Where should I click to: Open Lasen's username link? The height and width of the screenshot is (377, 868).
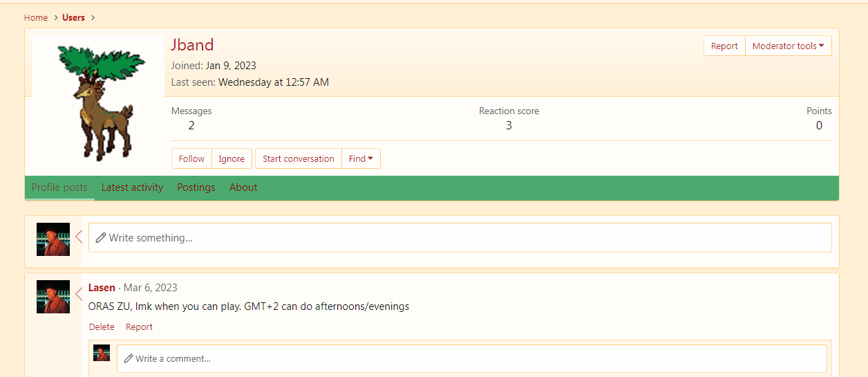[x=102, y=288]
